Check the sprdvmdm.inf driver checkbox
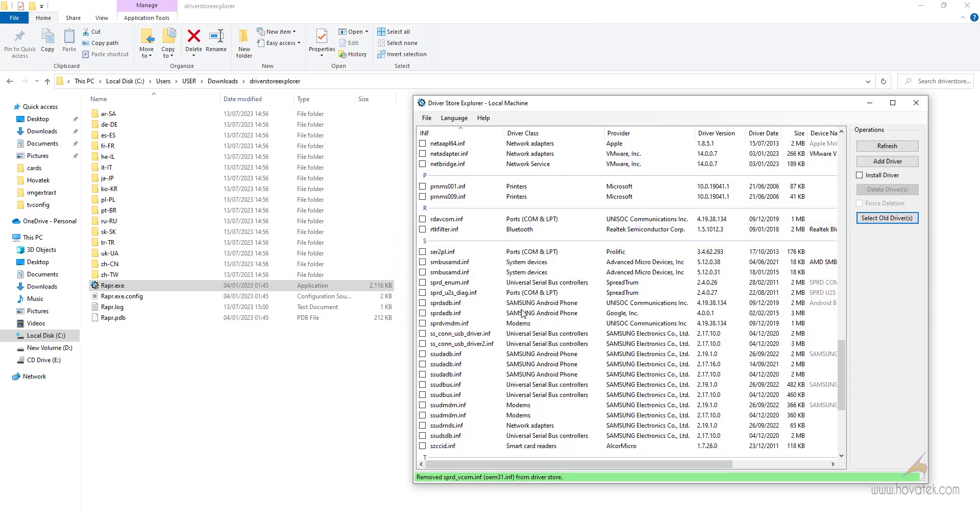 423,323
